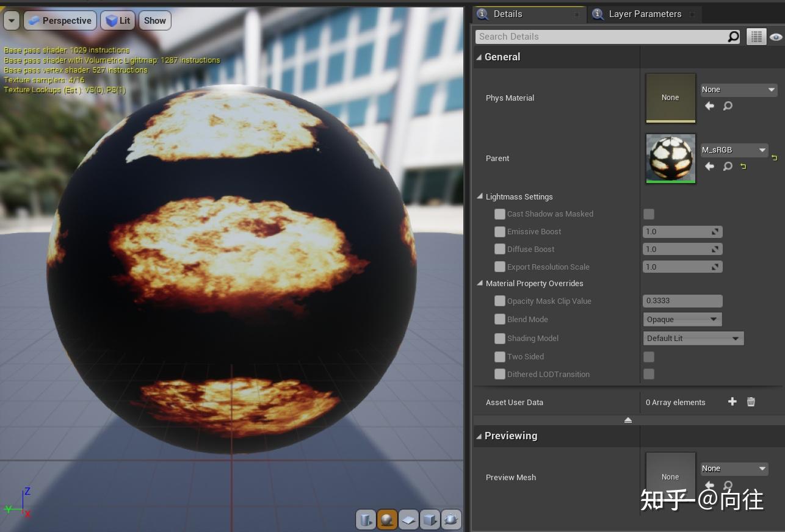
Task: Open Phys Material None dropdown
Action: (x=739, y=90)
